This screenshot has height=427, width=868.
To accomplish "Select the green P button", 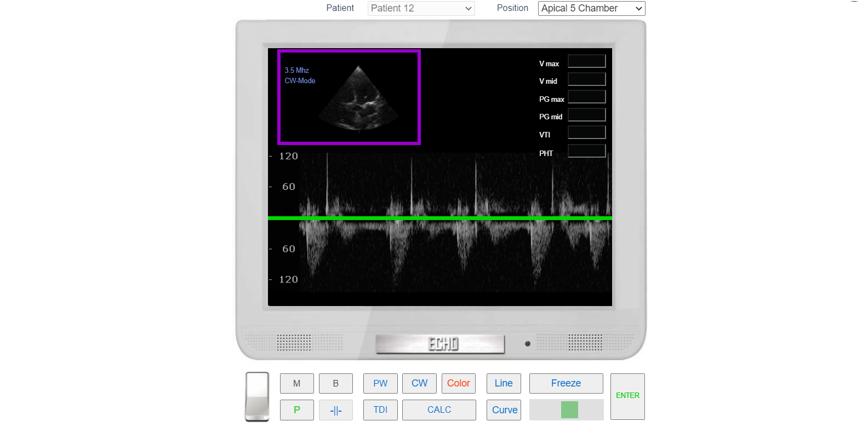I will [296, 410].
